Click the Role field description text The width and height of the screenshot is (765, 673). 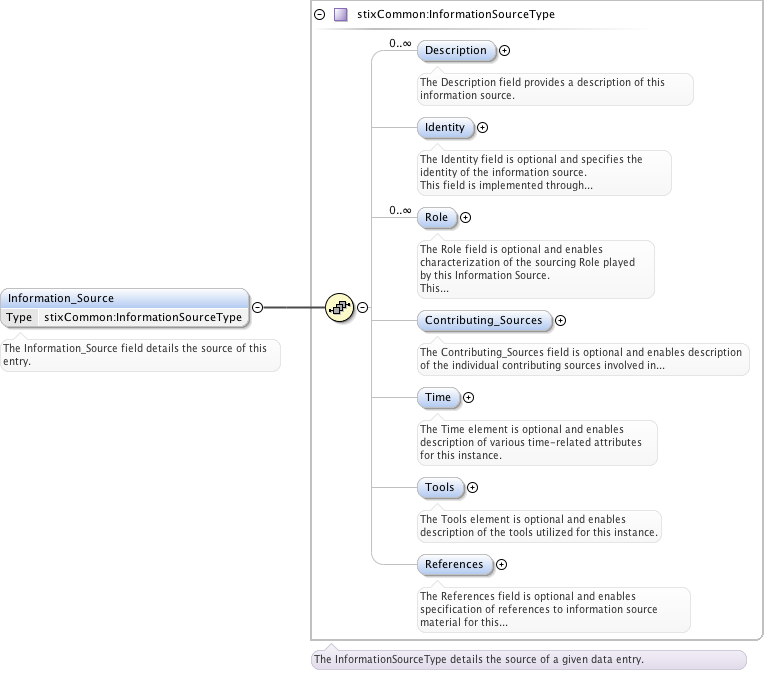pyautogui.click(x=534, y=268)
